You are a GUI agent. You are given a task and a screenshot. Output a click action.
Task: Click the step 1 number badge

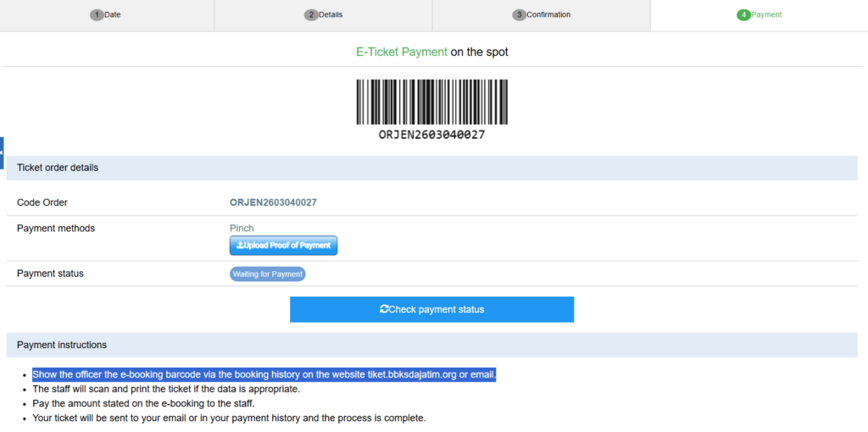[x=97, y=15]
